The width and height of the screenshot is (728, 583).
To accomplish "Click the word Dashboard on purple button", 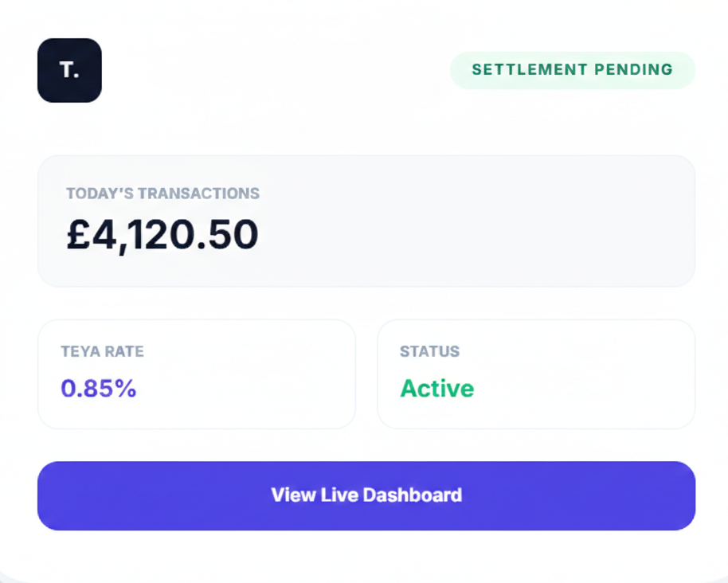I will point(413,495).
